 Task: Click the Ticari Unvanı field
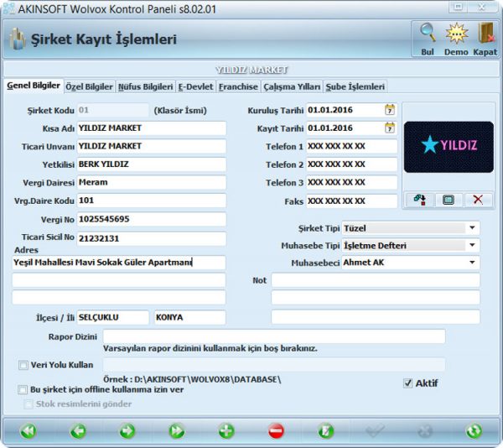[152, 146]
